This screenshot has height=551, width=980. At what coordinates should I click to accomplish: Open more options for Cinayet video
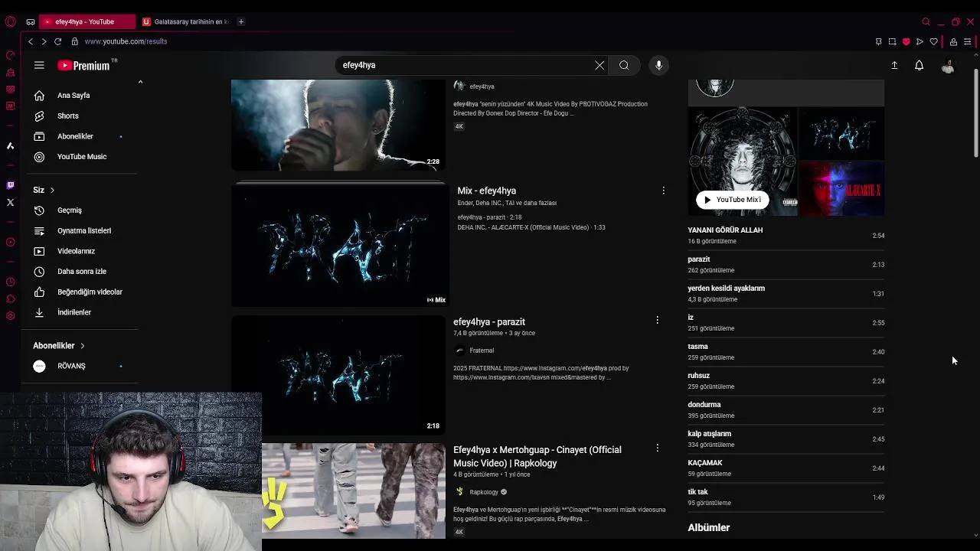[657, 448]
